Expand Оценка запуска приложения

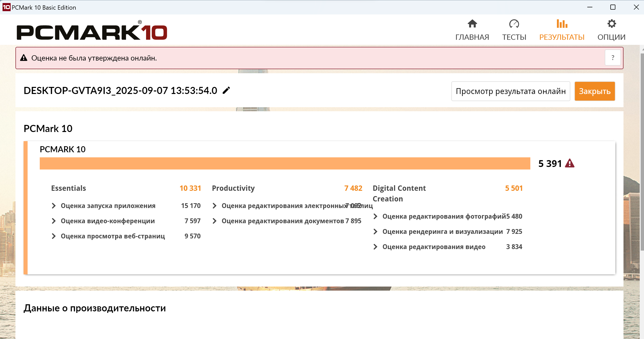[54, 206]
